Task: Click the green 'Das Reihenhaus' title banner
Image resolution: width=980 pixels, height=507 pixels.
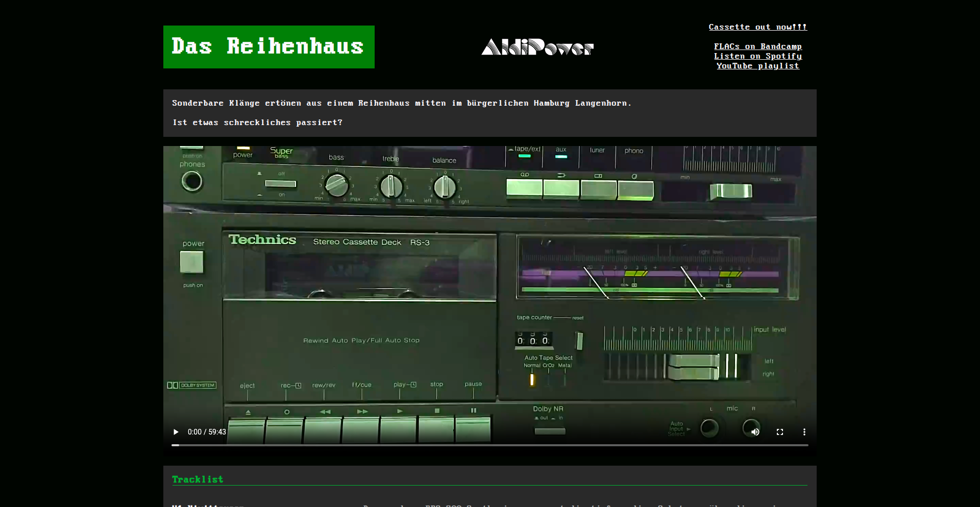Action: click(269, 47)
